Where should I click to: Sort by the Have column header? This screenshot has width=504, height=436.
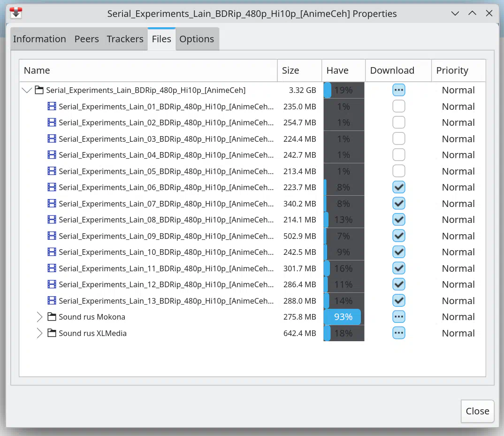pos(344,70)
